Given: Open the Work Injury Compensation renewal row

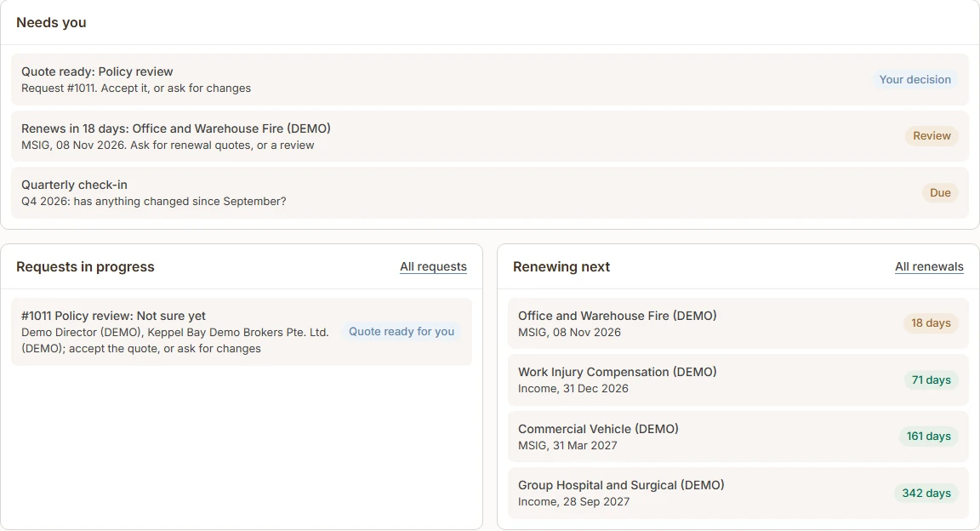Looking at the screenshot, I should pos(738,380).
